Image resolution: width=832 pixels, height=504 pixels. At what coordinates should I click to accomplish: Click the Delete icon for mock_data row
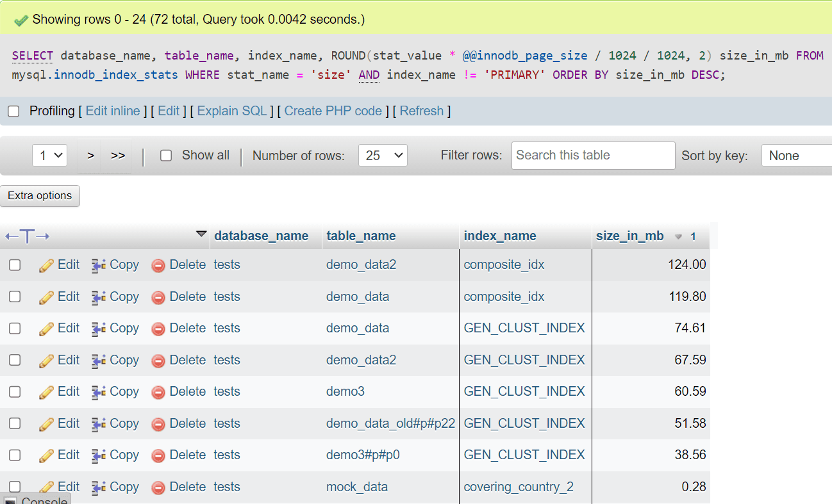158,487
